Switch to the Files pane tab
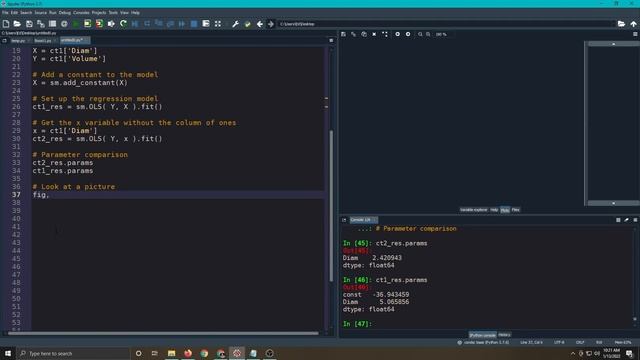The height and width of the screenshot is (360, 640). pyautogui.click(x=516, y=210)
